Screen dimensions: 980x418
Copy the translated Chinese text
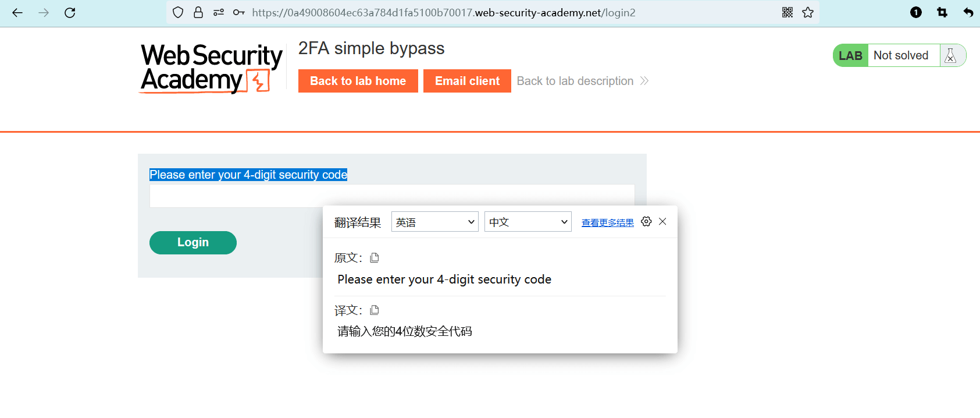click(x=375, y=310)
